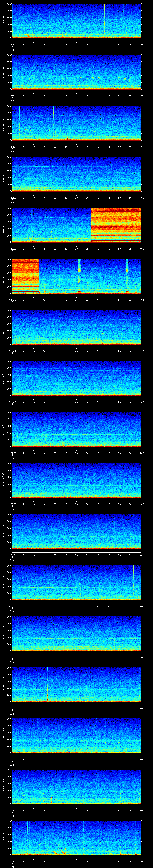
Task: Click the '14:22:00' time axis label
Action: pos(12,453)
